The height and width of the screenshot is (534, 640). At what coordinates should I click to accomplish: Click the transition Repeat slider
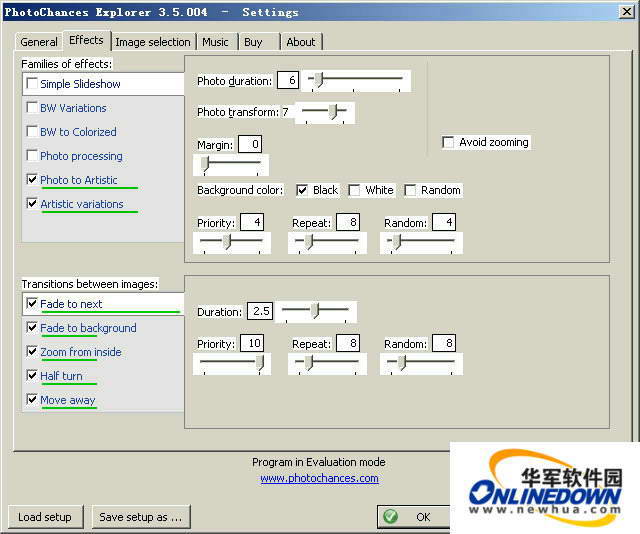(x=327, y=364)
